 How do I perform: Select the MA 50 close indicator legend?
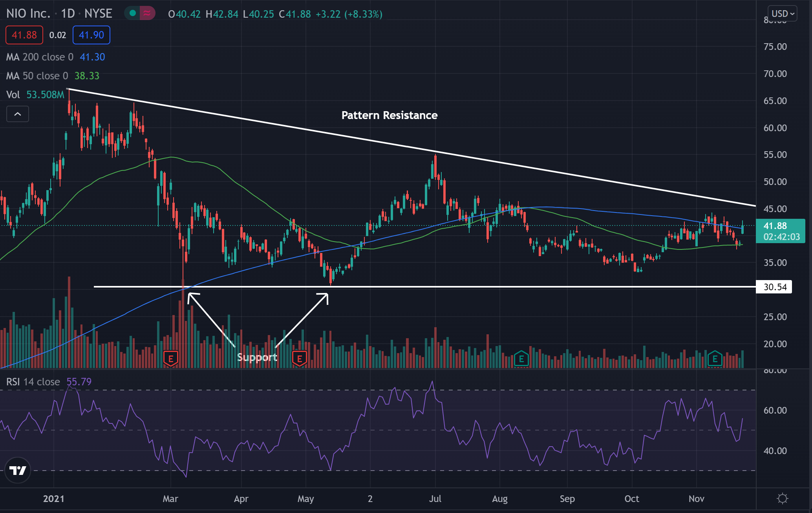(x=37, y=76)
